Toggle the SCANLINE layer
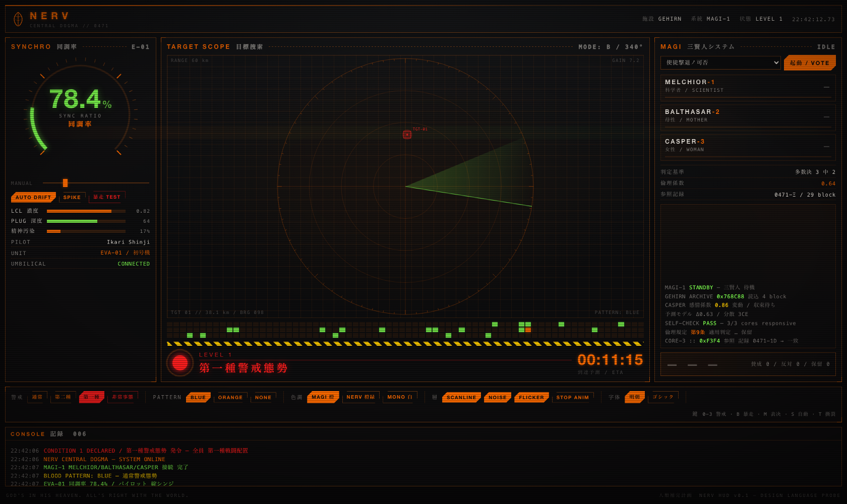847x504 pixels. click(x=461, y=398)
